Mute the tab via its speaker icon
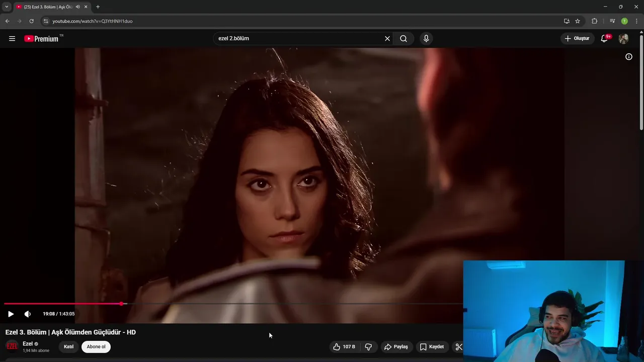Screen dimensions: 644x362 coord(77,7)
